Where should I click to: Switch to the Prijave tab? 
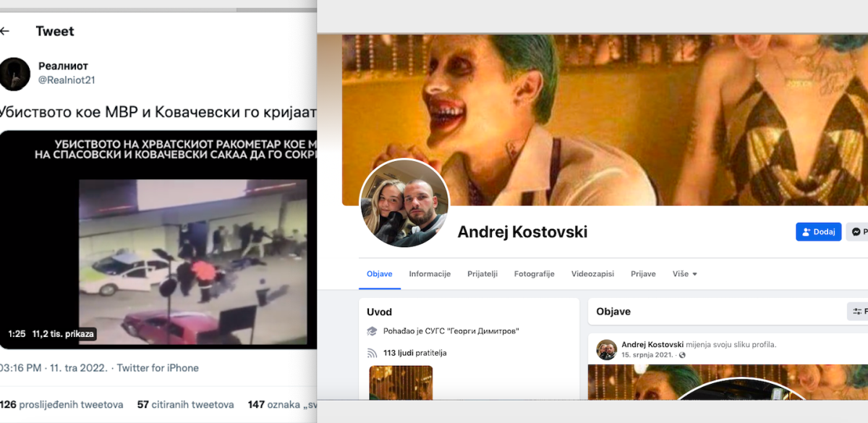point(644,274)
